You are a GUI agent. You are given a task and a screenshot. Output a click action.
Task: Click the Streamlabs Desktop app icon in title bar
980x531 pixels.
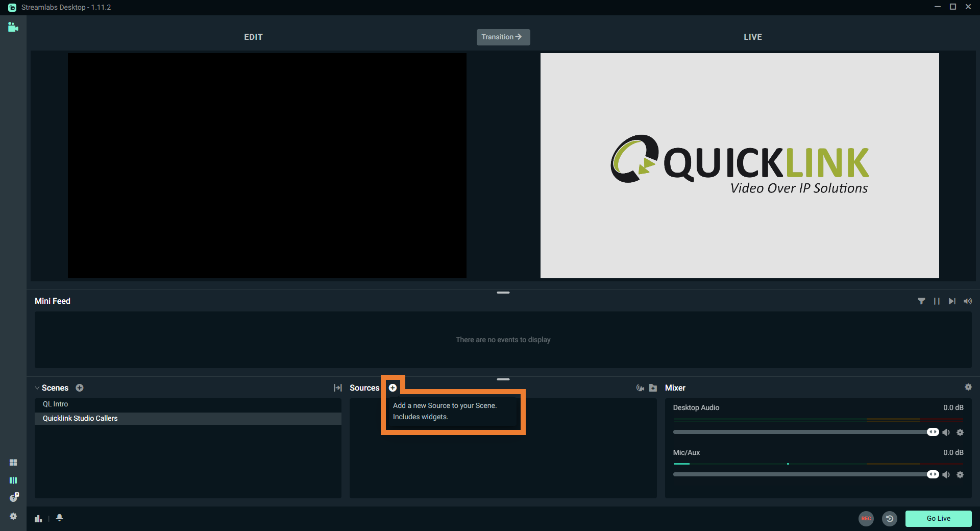pyautogui.click(x=12, y=7)
